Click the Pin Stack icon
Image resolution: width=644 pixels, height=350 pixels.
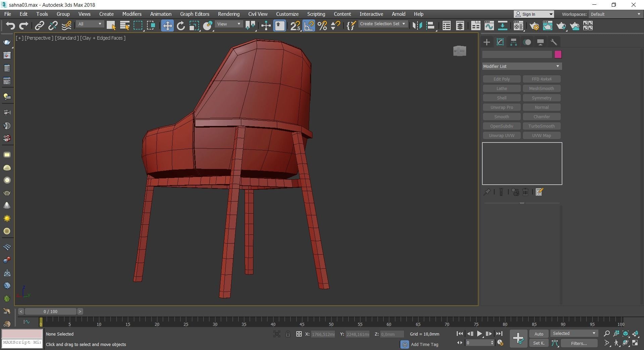pyautogui.click(x=487, y=192)
